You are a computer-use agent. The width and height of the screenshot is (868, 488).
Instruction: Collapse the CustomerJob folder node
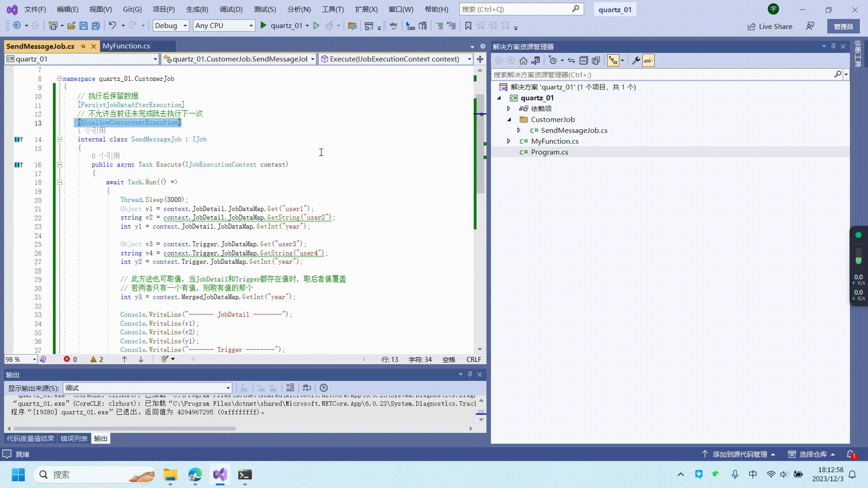509,120
